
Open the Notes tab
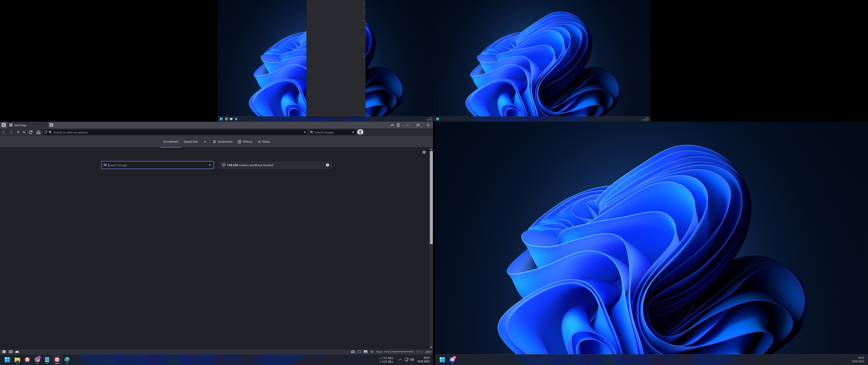[264, 142]
